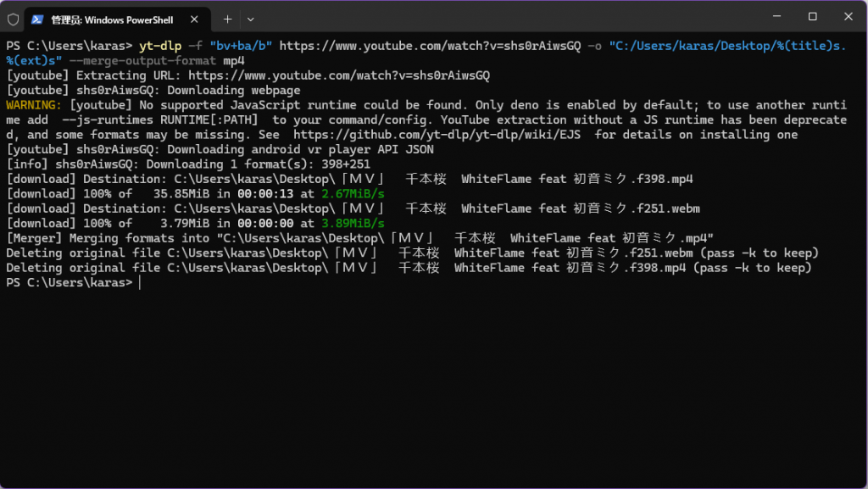Click the green 3.89MiB/s download speed
This screenshot has height=489, width=868.
pyautogui.click(x=353, y=223)
